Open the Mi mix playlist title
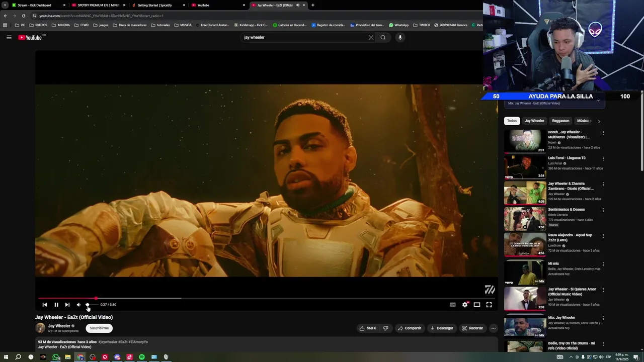This screenshot has width=644, height=362. [x=553, y=263]
